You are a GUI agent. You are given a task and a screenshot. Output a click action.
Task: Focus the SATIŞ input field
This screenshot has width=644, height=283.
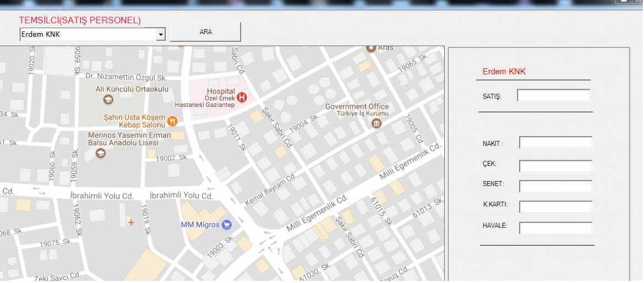[553, 96]
